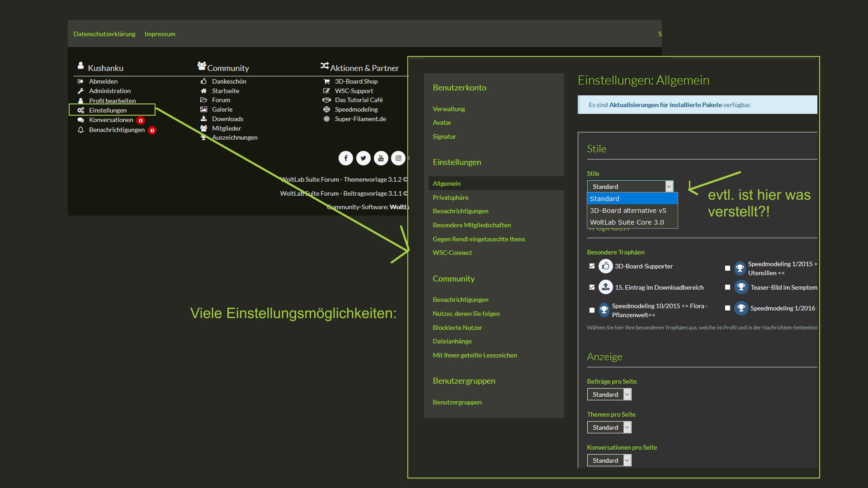Image resolution: width=868 pixels, height=488 pixels.
Task: Select the Privatsphäre settings menu item
Action: pyautogui.click(x=450, y=197)
